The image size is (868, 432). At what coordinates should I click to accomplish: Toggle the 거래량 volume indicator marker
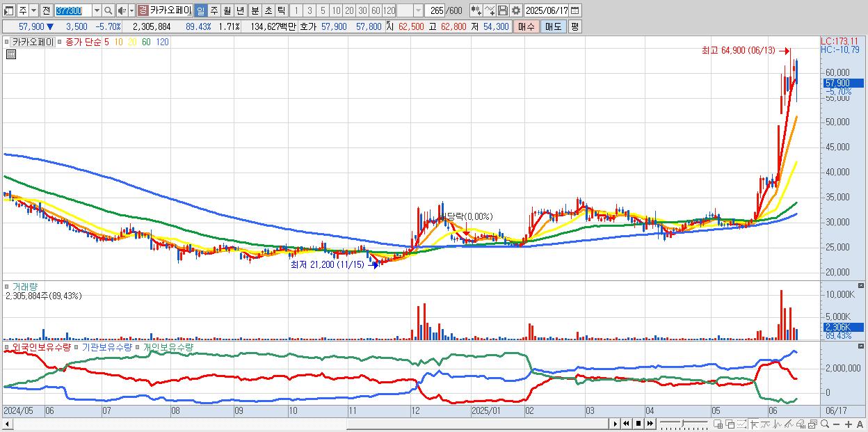(x=8, y=286)
